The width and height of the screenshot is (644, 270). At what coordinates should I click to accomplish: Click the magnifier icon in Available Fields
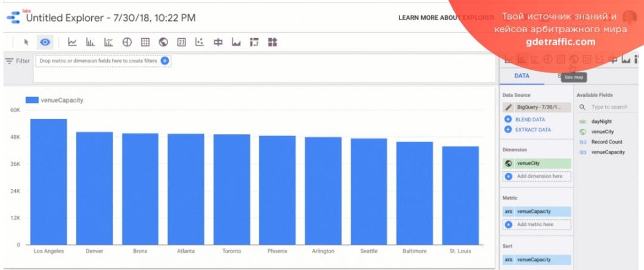click(583, 107)
